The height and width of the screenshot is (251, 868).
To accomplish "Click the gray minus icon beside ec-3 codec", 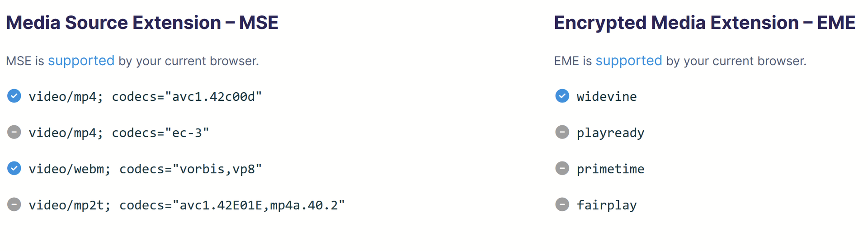I will (x=14, y=132).
